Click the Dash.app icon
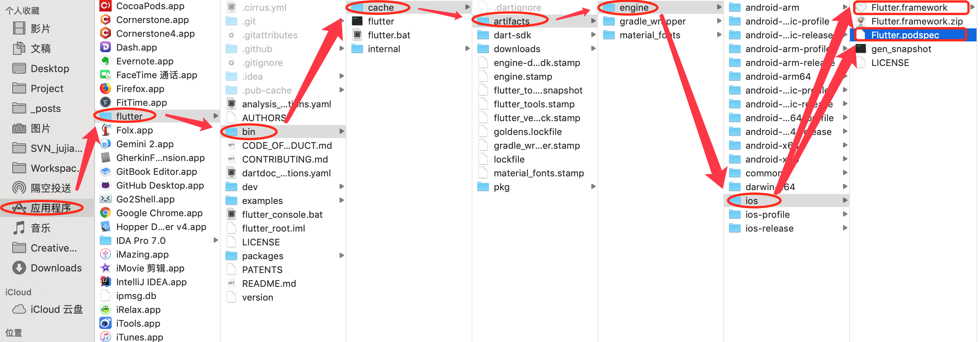Viewport: 980px width, 342px height. [x=106, y=47]
